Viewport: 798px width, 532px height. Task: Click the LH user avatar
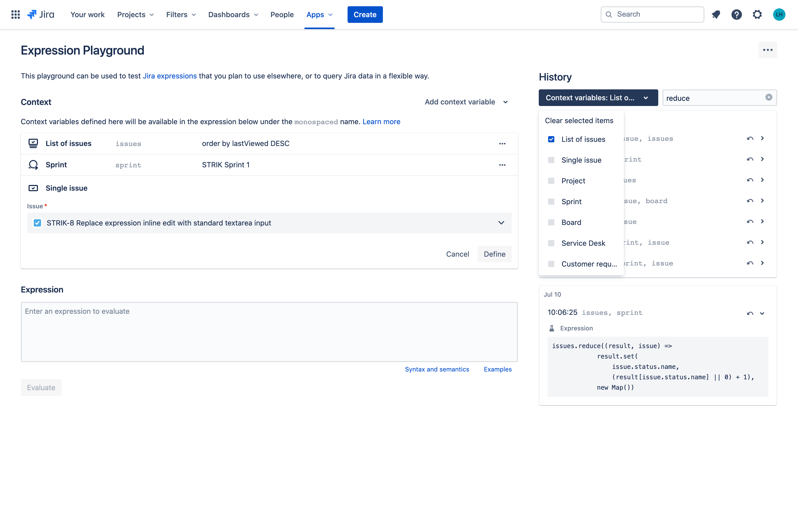click(779, 15)
